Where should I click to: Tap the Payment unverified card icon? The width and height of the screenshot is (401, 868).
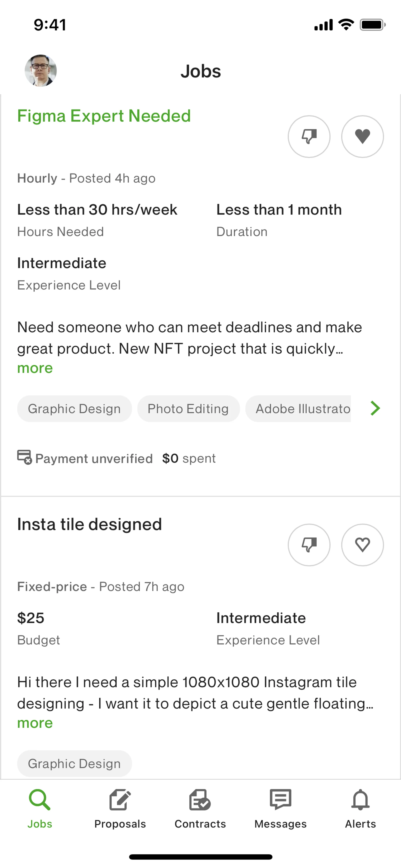pos(25,457)
